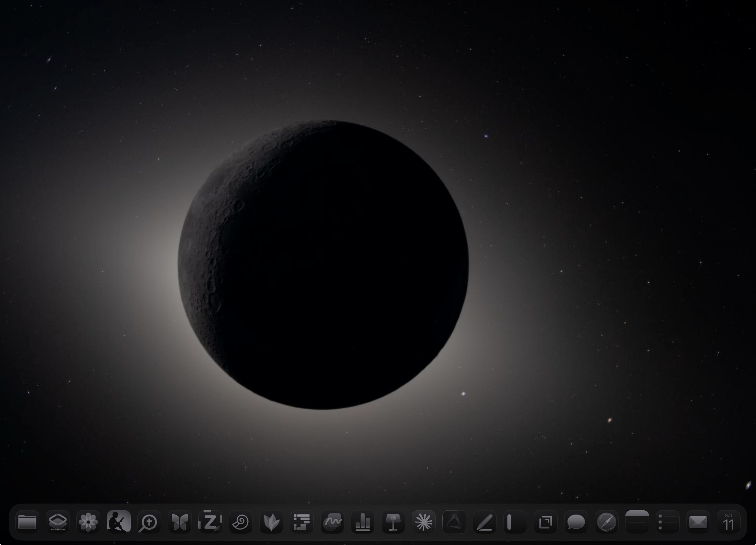Viewport: 756px width, 545px height.
Task: Launch the Kindle reading app
Action: point(119,522)
